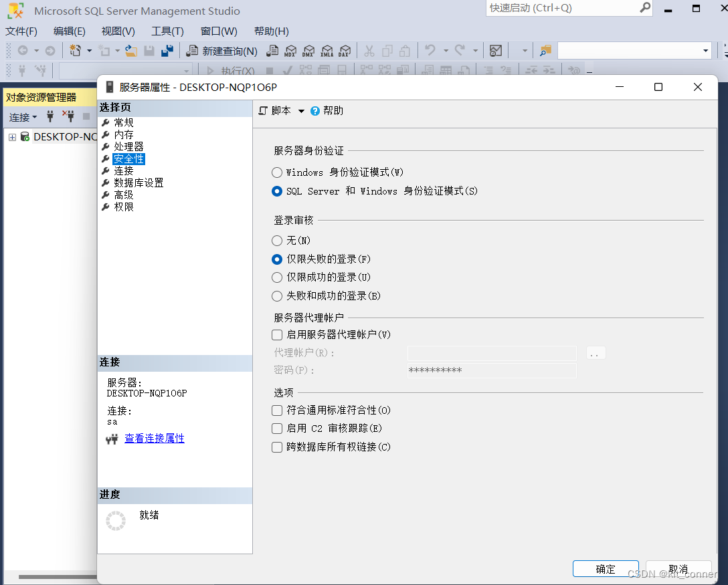
Task: Click the Open File folder icon
Action: point(131,51)
